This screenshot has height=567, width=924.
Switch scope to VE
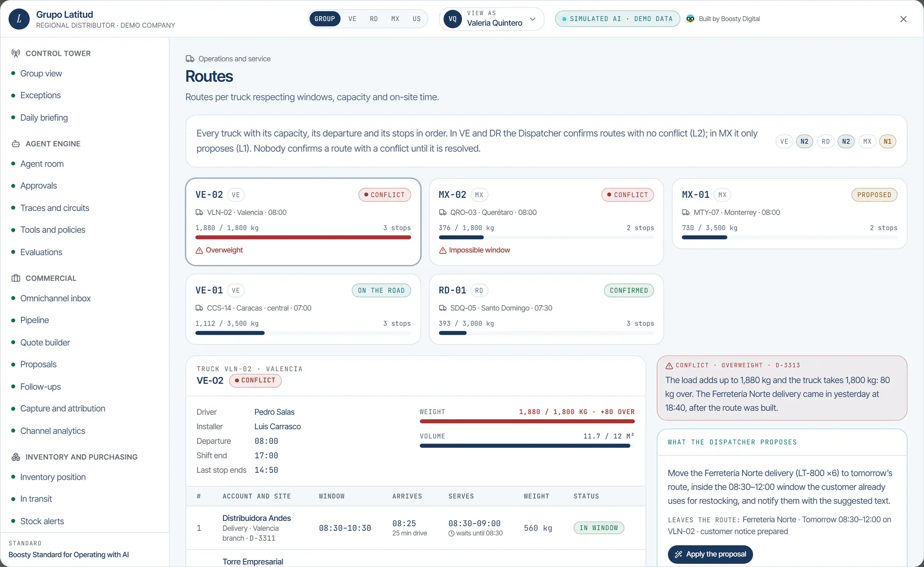[x=352, y=19]
